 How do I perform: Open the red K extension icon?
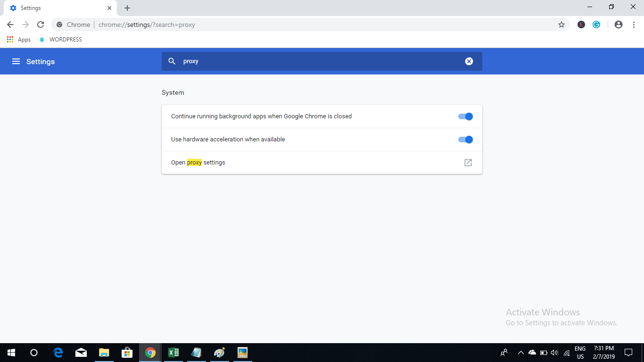(581, 25)
